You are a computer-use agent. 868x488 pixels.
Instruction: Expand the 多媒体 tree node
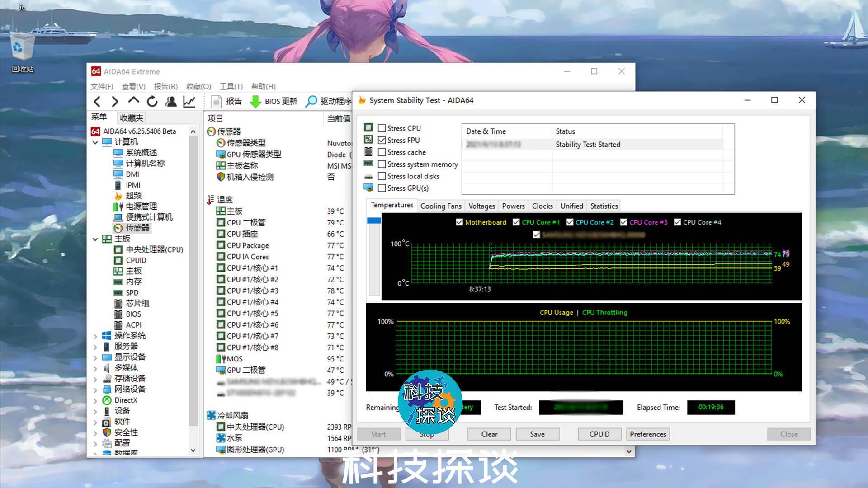coord(95,368)
